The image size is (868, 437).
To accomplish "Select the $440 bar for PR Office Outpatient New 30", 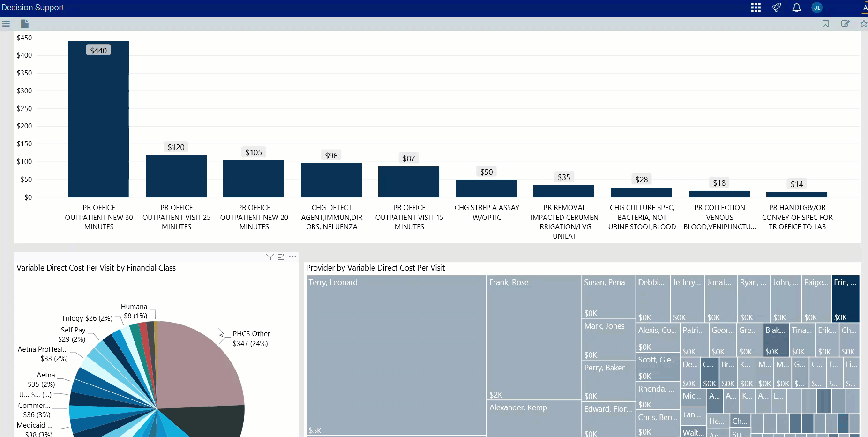I will [98, 119].
